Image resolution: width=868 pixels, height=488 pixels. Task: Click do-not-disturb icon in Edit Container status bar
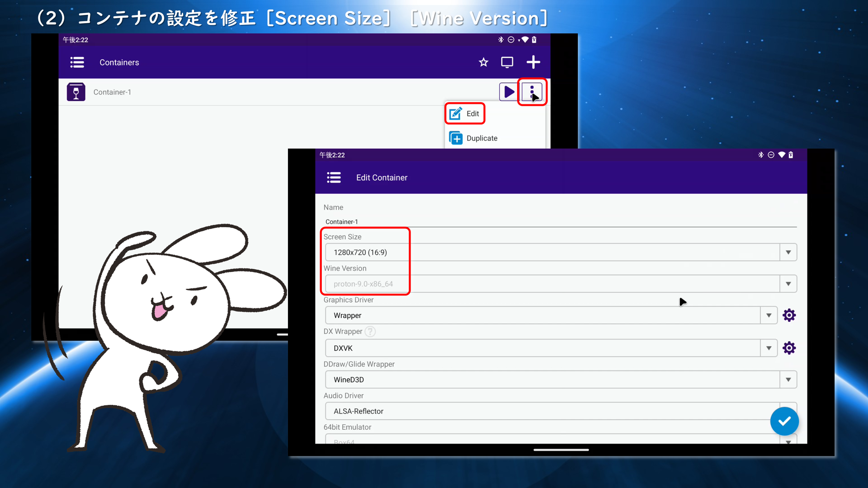[771, 155]
